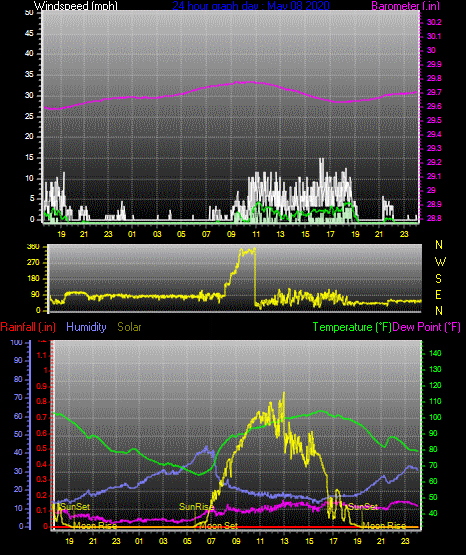
Task: Click the "Solar" legend label
Action: click(x=130, y=327)
